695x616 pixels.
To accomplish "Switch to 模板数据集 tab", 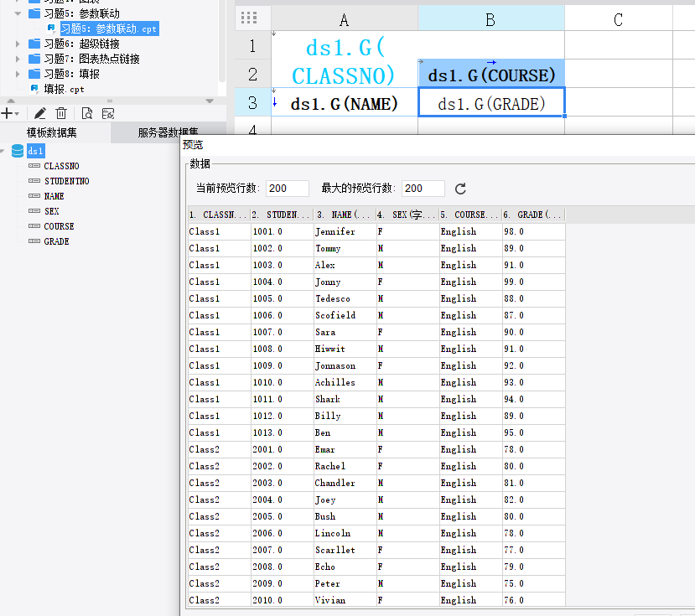I will point(51,132).
